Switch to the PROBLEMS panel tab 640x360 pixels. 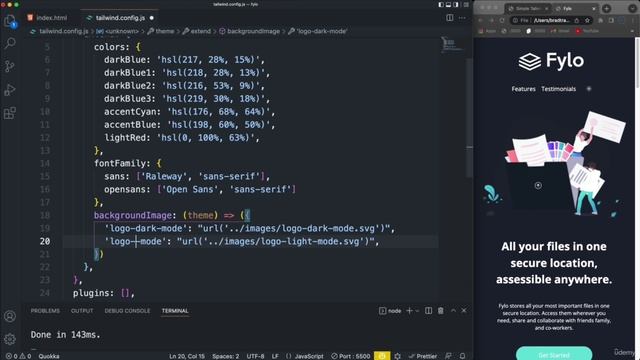click(x=45, y=311)
